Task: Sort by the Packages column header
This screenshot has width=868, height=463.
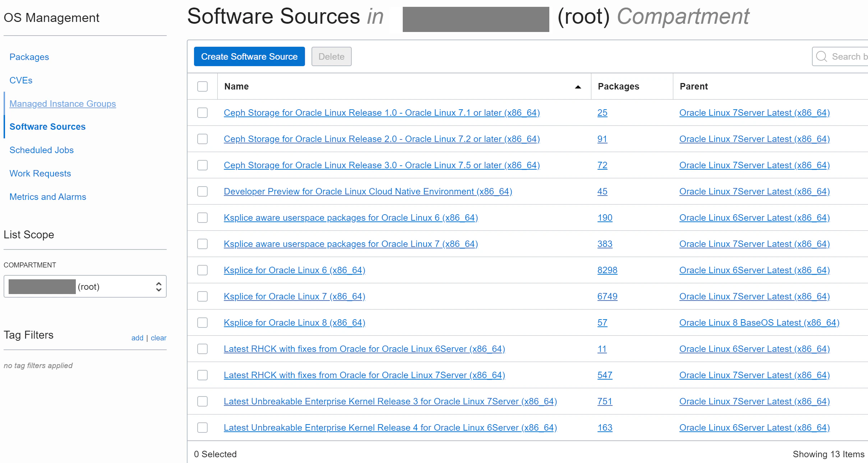Action: [618, 86]
